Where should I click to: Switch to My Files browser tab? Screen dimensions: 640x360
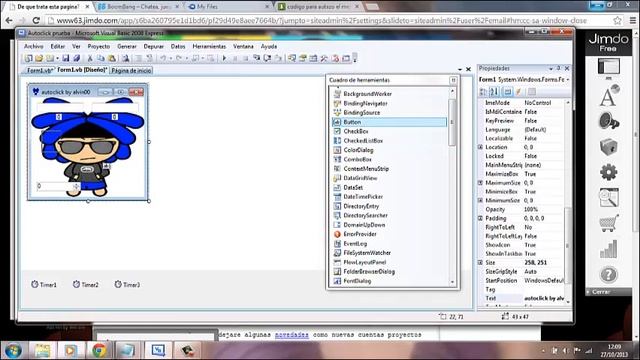click(227, 7)
